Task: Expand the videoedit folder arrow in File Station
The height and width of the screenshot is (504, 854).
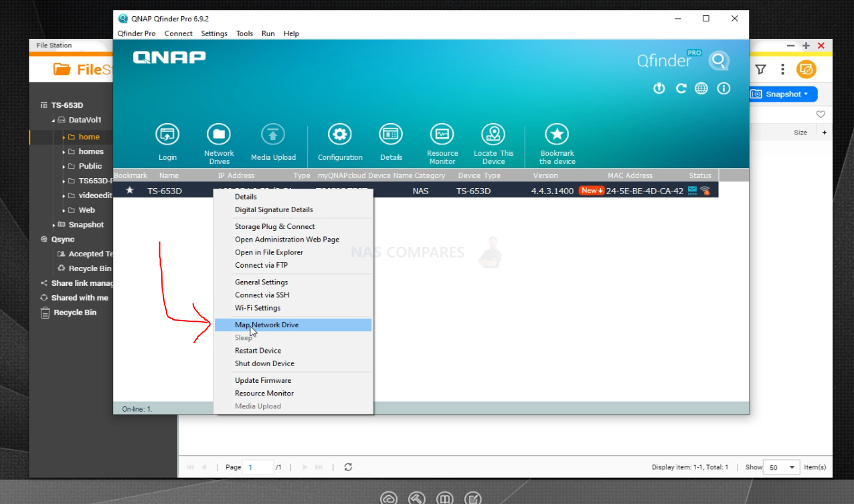Action: pyautogui.click(x=64, y=195)
